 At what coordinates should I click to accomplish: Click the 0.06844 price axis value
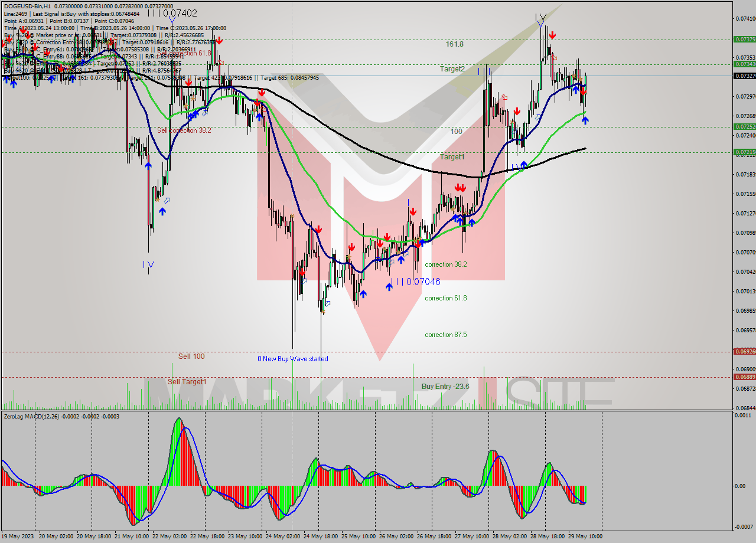[x=744, y=408]
